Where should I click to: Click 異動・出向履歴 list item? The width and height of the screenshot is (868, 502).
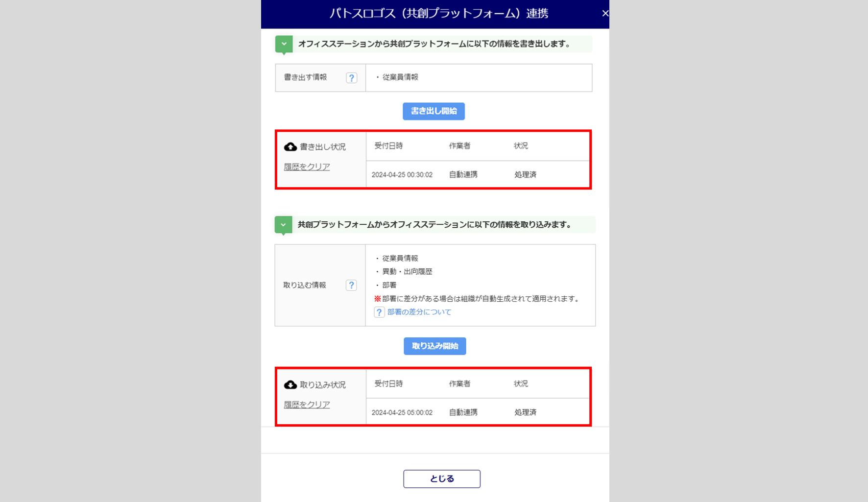tap(407, 272)
